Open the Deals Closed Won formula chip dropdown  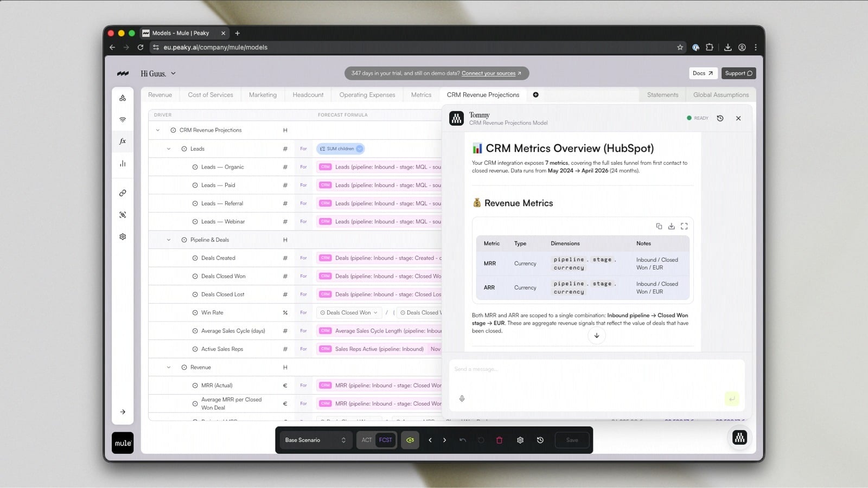[x=349, y=313]
